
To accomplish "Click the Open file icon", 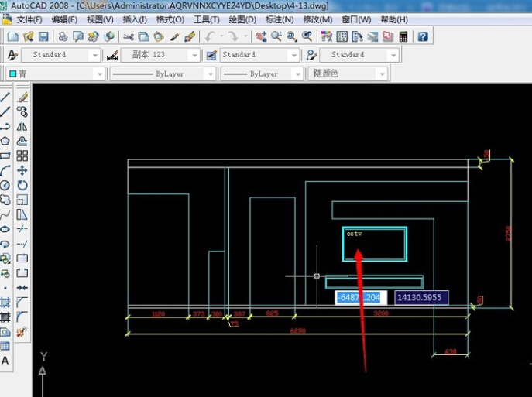I will (x=28, y=36).
